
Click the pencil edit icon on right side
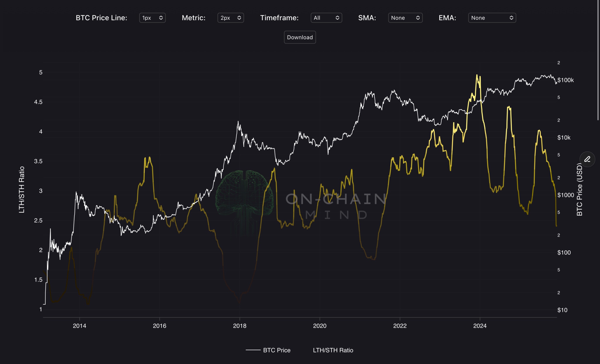pos(587,159)
